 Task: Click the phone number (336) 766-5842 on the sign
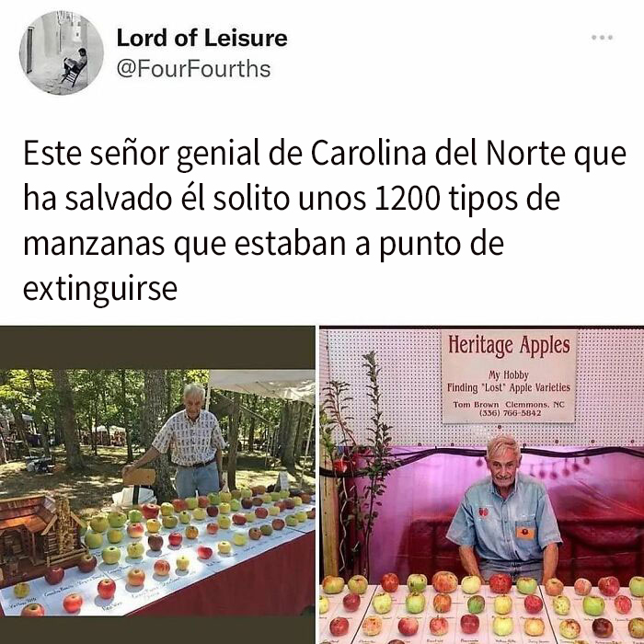click(510, 413)
